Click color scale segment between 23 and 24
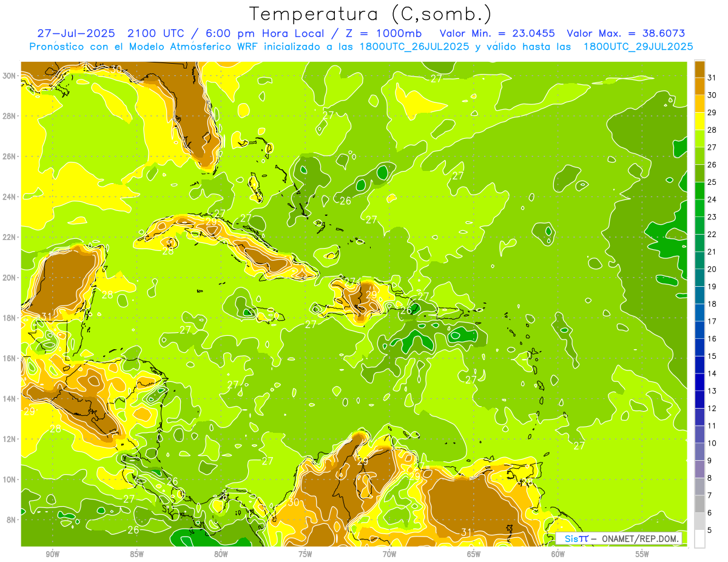 tap(699, 208)
